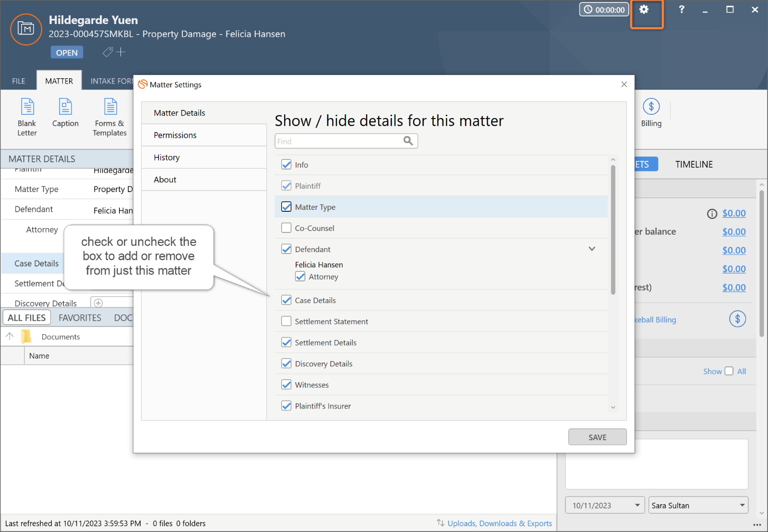Select Case Details in Matter Details panel

[x=36, y=264]
